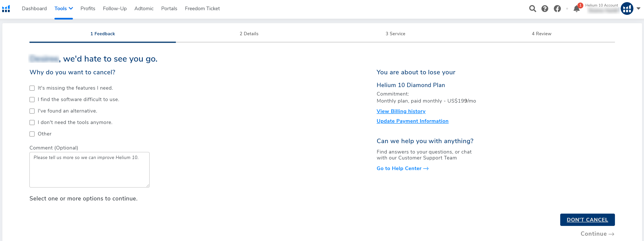The image size is (644, 241).
Task: Check "I don't need the tools anymore"
Action: click(32, 123)
